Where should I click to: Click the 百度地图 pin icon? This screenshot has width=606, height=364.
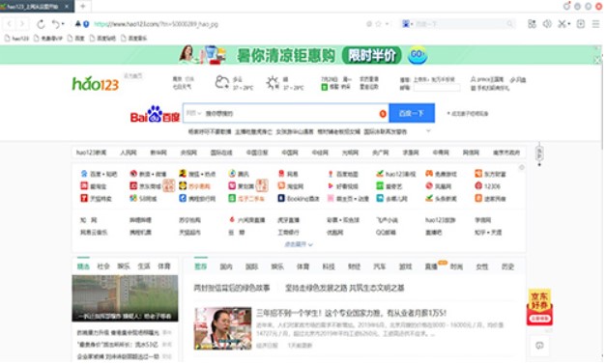tap(331, 174)
